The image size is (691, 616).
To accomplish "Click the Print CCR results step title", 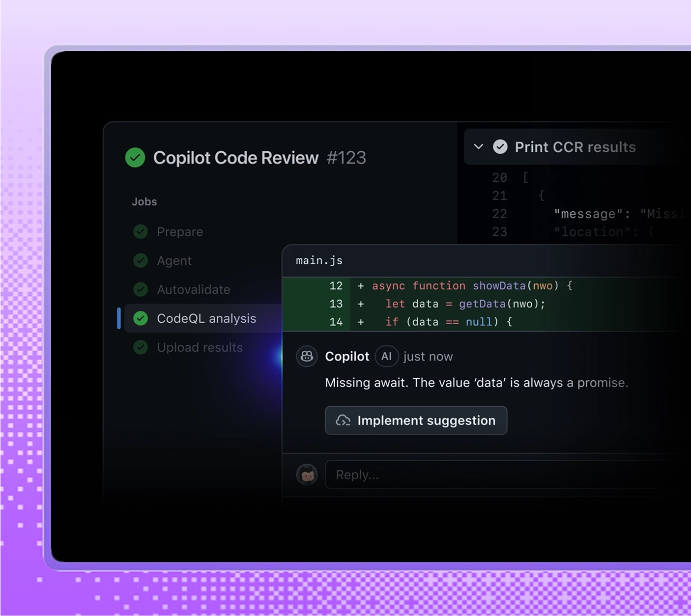I will 576,147.
